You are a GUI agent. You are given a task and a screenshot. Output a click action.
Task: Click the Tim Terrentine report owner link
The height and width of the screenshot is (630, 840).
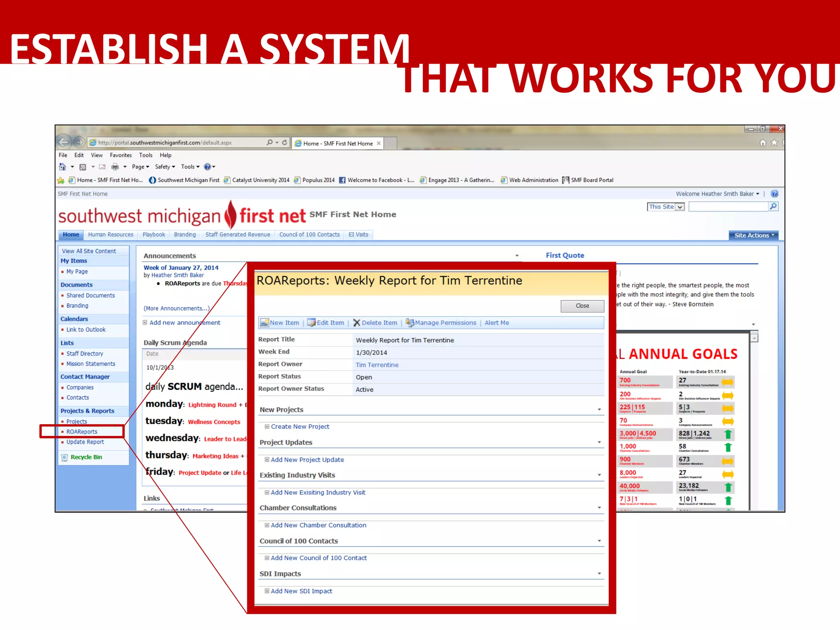pos(377,365)
